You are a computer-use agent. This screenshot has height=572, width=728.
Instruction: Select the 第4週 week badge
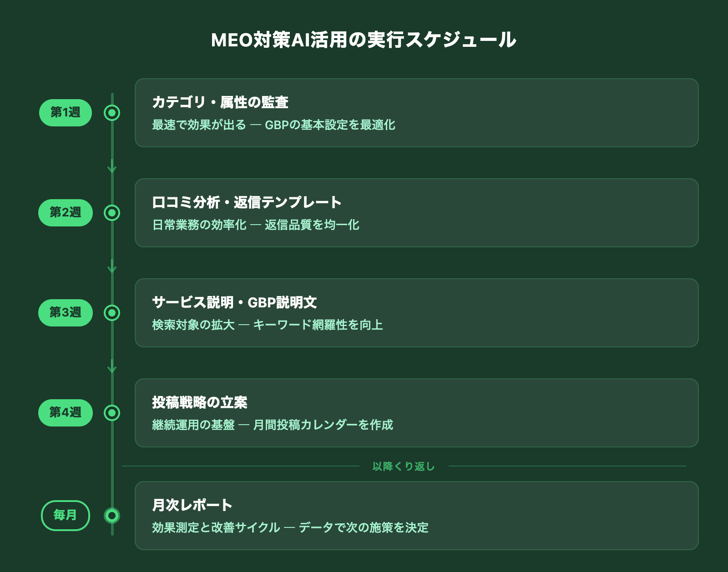[x=66, y=413]
